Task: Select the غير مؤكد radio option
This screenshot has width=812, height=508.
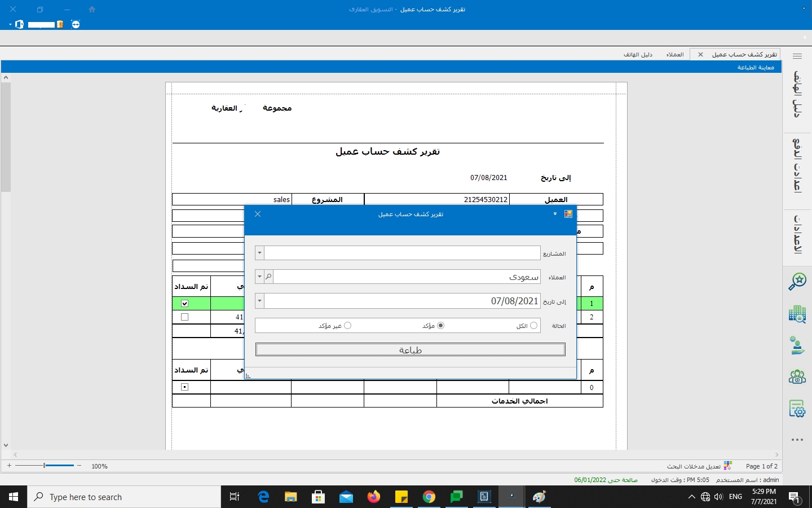Action: [348, 326]
